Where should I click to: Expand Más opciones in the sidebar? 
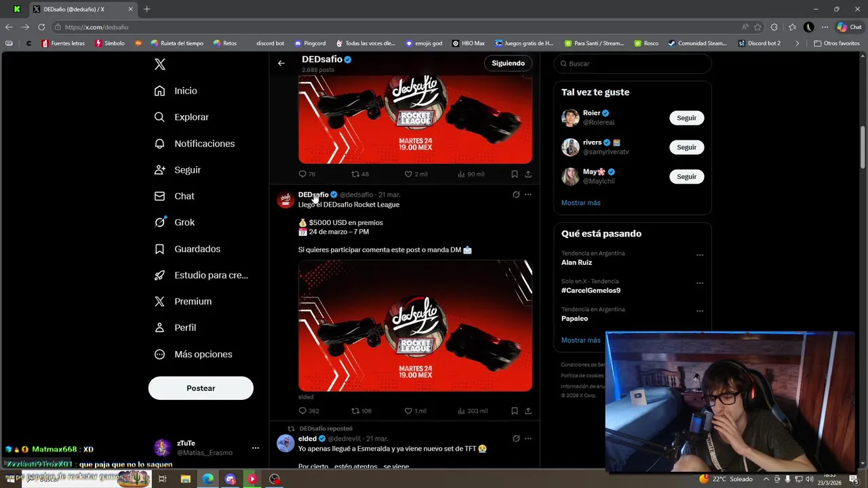click(x=193, y=354)
